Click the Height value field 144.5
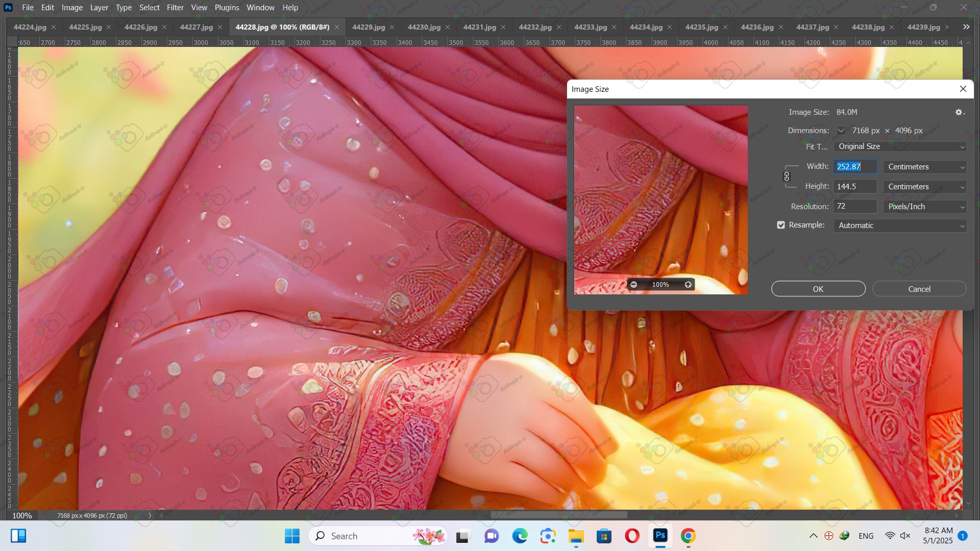 point(855,187)
